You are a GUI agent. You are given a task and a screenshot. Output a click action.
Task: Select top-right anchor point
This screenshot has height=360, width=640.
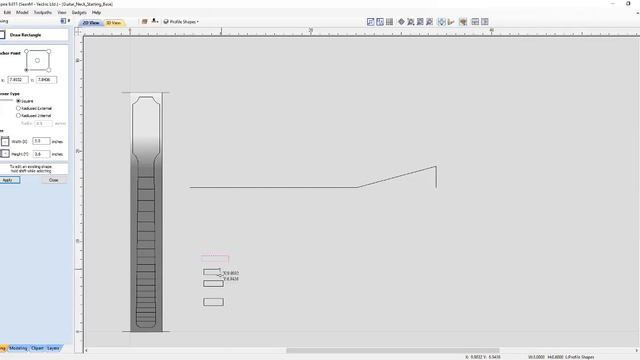(x=49, y=51)
